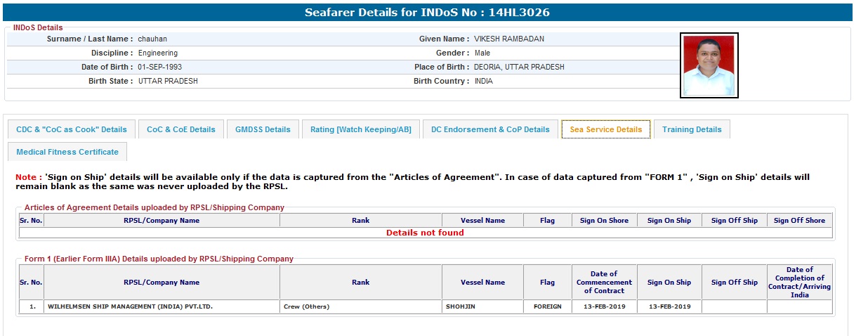Open the Medical Fitness Certificate tab
Screen dimensions: 868x336
pos(67,152)
